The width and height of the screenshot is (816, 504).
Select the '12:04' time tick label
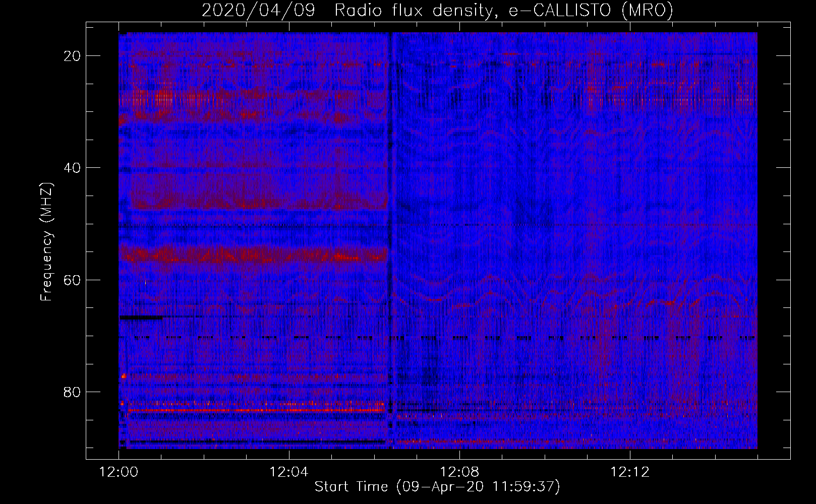pos(289,472)
